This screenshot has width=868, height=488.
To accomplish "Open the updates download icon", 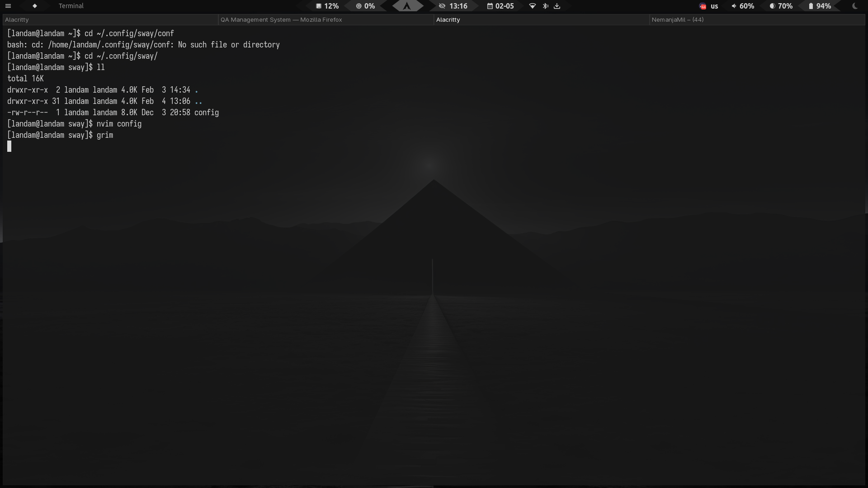I will [x=557, y=6].
